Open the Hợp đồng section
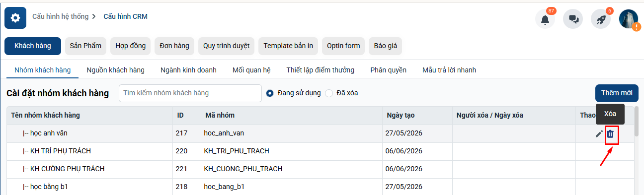 click(x=130, y=46)
